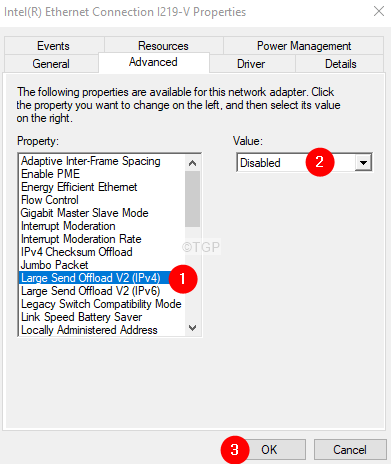Screen dimensions: 391x464
Task: Click the Property list scrollbar thumb
Action: coord(192,199)
